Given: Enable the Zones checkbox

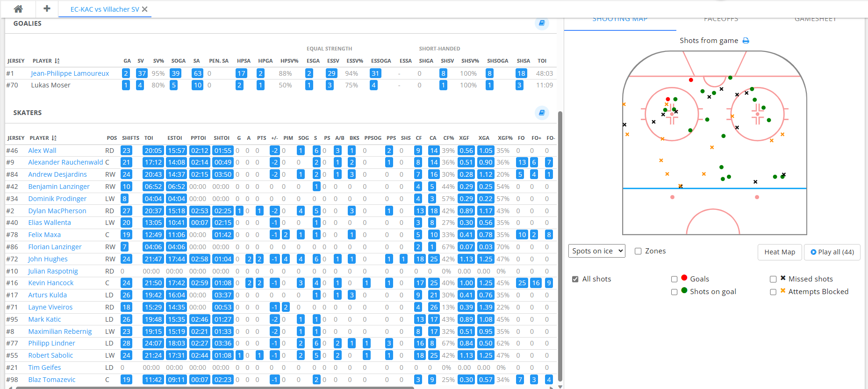Looking at the screenshot, I should click(x=638, y=251).
